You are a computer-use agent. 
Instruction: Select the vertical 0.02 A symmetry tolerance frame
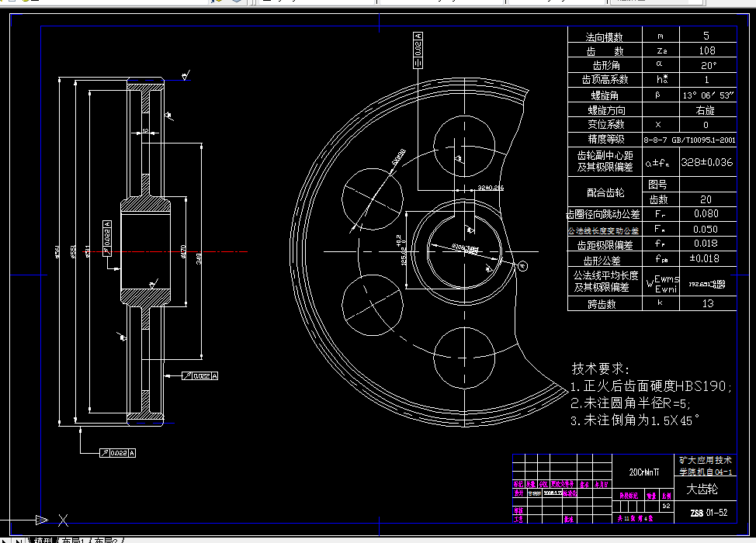tap(418, 50)
